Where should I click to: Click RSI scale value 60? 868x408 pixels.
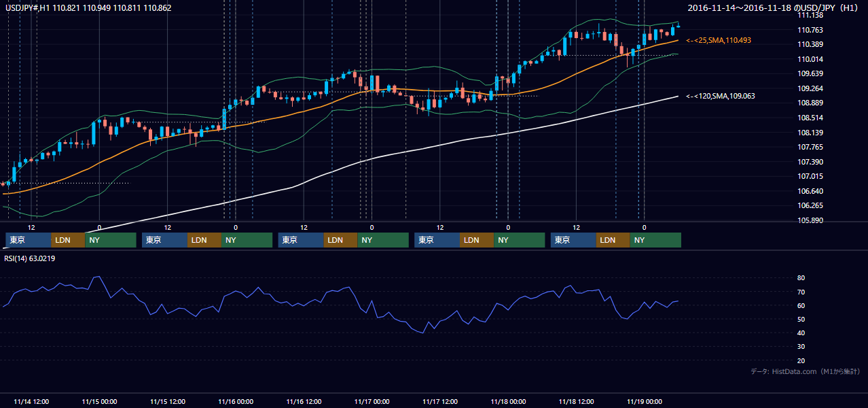click(801, 305)
